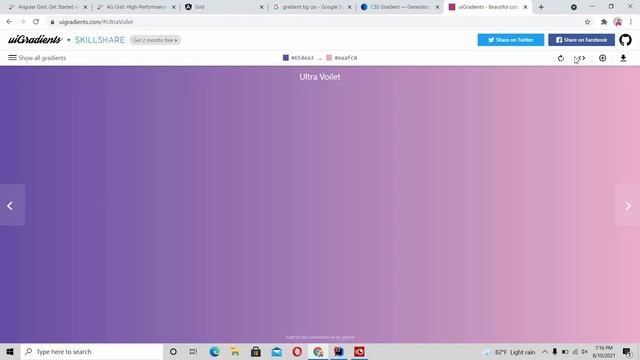Open Opera browser from taskbar

click(x=297, y=351)
